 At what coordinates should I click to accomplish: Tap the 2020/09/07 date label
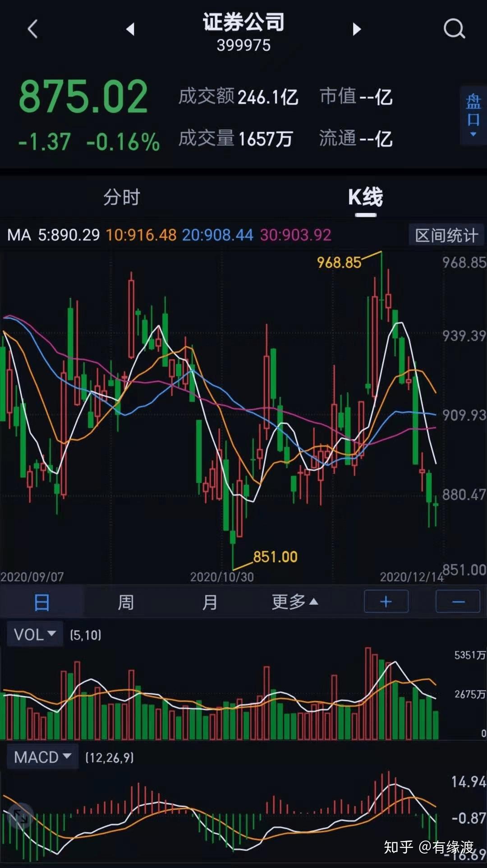32,577
